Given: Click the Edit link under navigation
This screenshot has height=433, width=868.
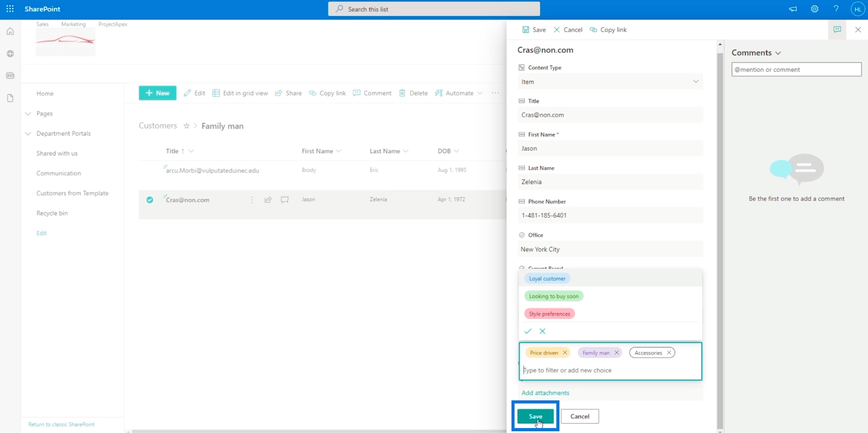Looking at the screenshot, I should coord(42,233).
